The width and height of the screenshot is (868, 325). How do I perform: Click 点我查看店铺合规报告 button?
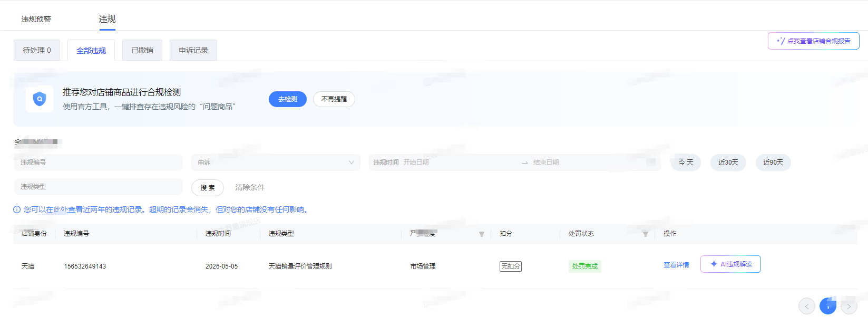pos(814,41)
